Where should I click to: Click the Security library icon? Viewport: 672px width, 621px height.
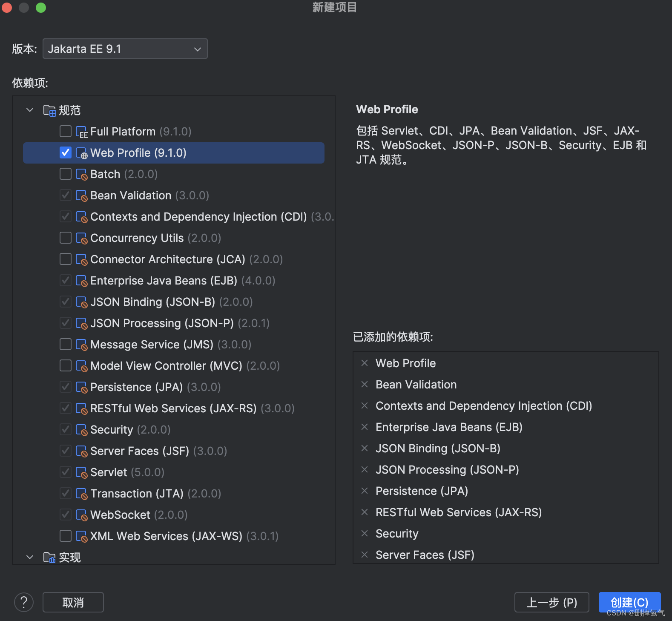click(82, 430)
